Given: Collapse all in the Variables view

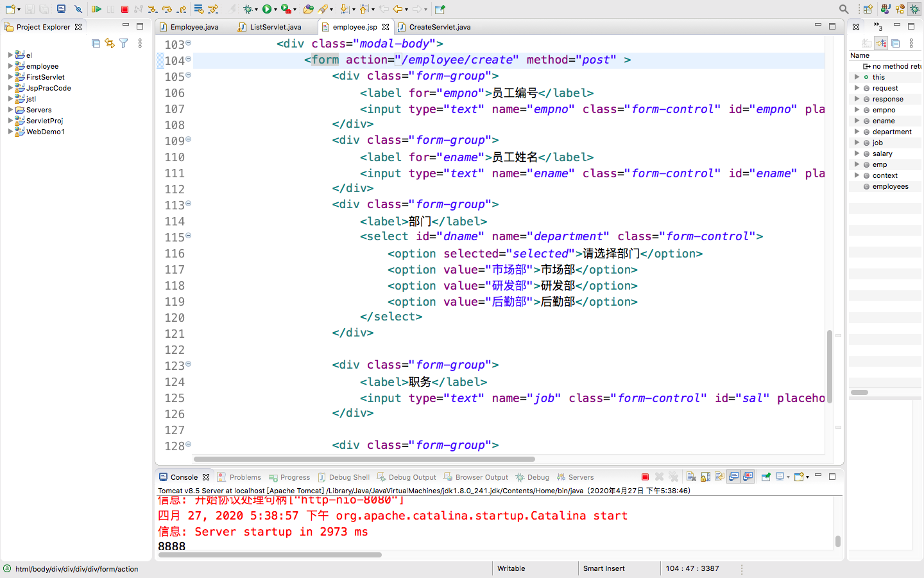Looking at the screenshot, I should (x=896, y=43).
